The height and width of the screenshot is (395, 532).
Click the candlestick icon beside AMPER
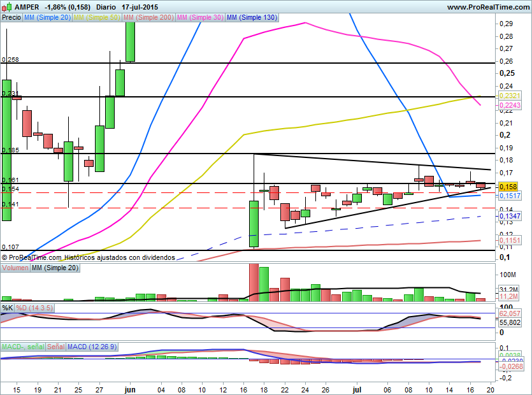pyautogui.click(x=6, y=6)
